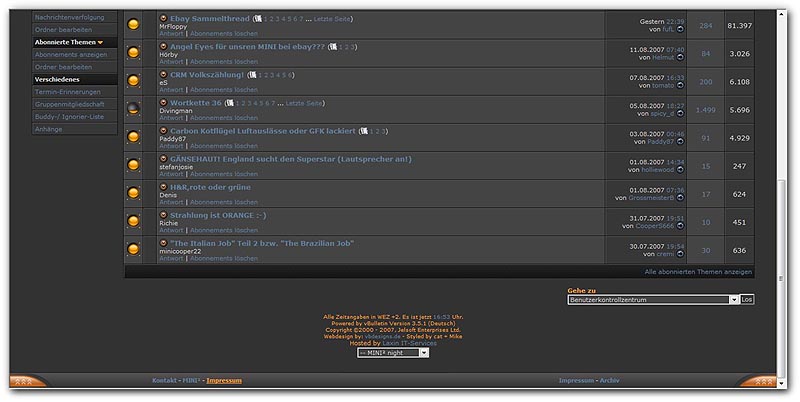The height and width of the screenshot is (402, 800).
Task: Go to last post by cremi
Action: 680,254
